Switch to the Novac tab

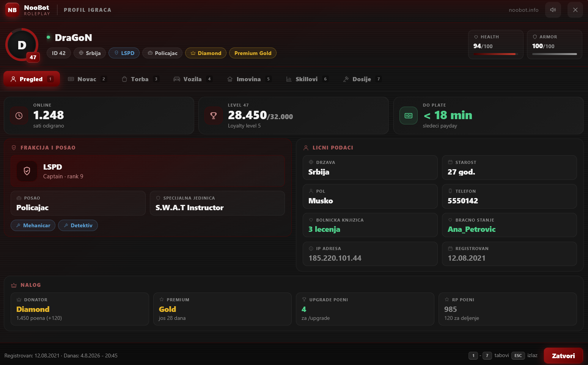(x=87, y=79)
